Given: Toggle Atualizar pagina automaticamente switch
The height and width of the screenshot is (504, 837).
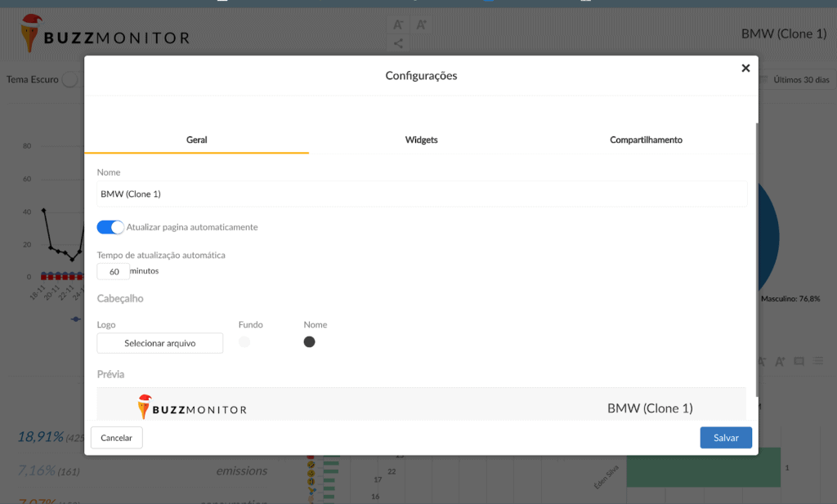Looking at the screenshot, I should 110,227.
